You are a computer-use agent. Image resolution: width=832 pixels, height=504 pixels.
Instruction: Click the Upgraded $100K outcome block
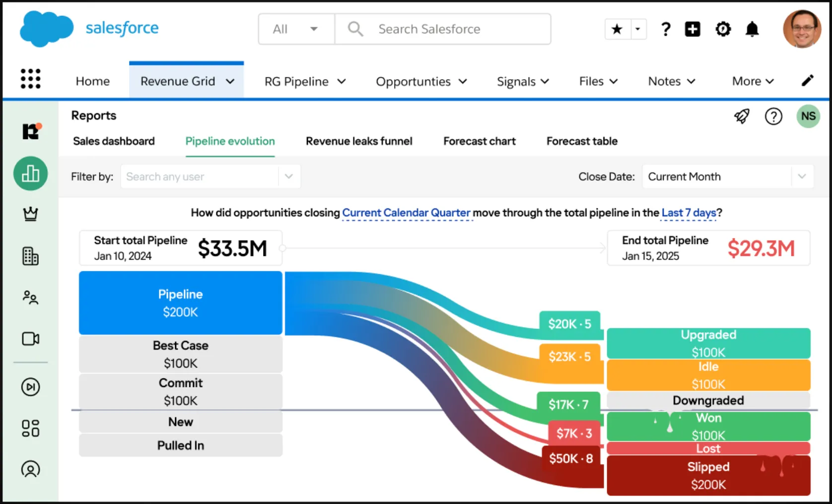[708, 343]
